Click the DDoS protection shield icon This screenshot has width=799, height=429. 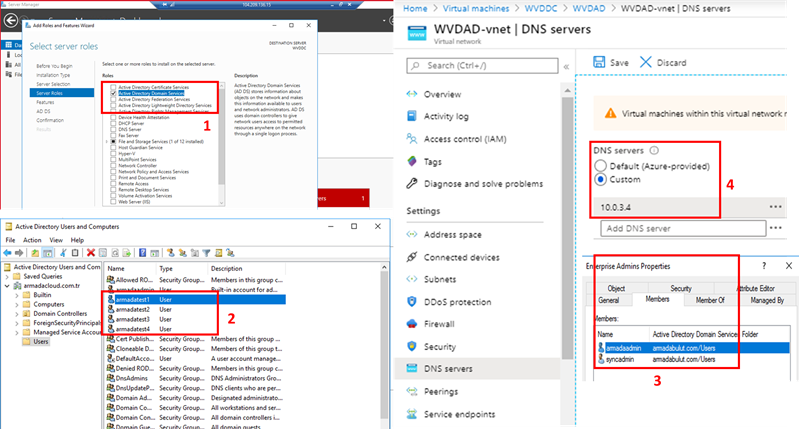pyautogui.click(x=412, y=302)
